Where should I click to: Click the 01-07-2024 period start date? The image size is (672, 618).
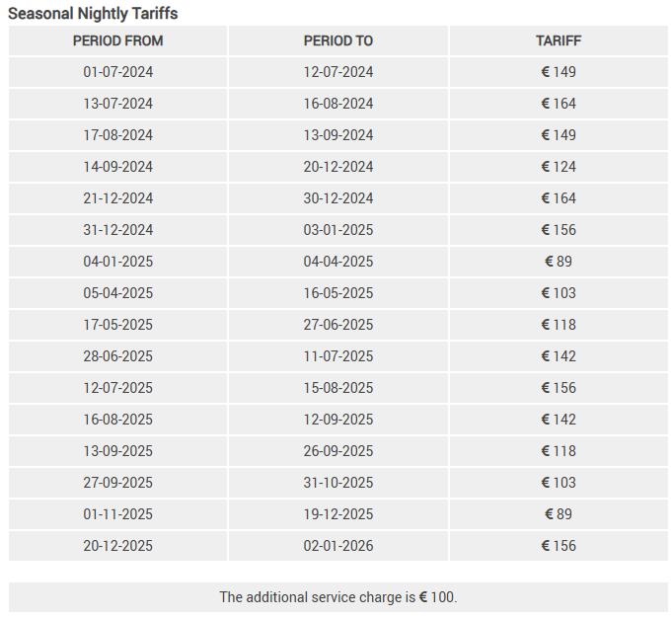pos(118,72)
